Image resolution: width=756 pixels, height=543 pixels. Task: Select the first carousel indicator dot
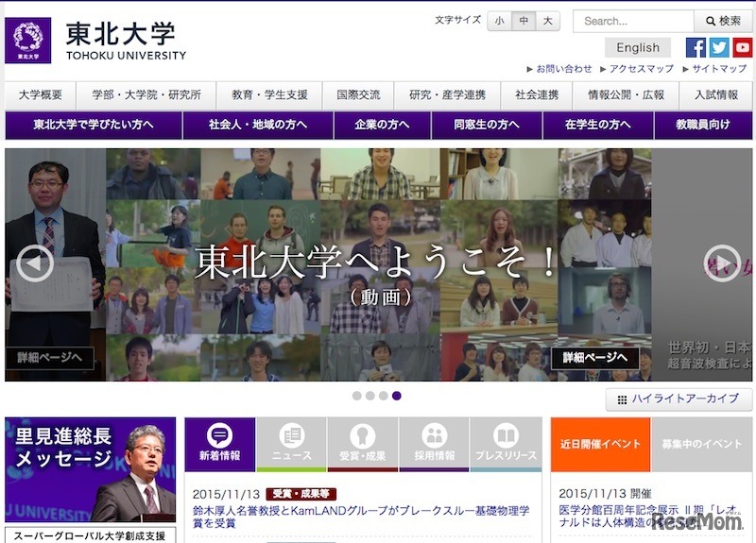pos(357,396)
